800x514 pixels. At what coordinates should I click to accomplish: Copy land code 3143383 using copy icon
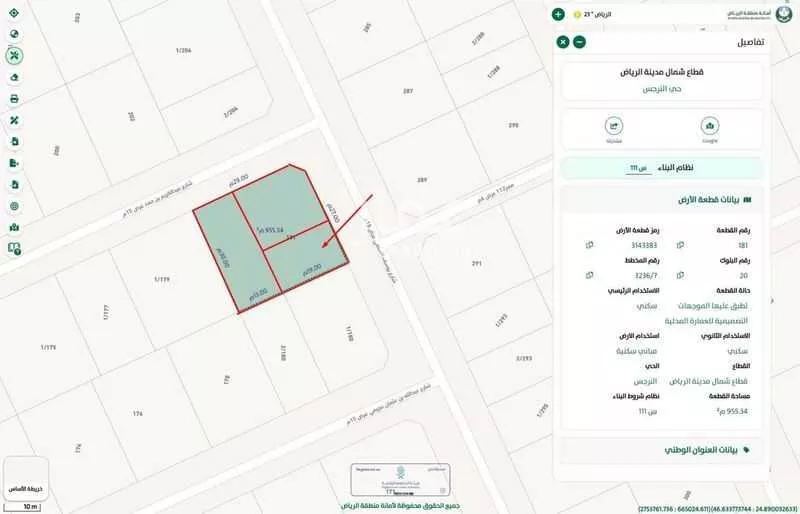tap(589, 244)
